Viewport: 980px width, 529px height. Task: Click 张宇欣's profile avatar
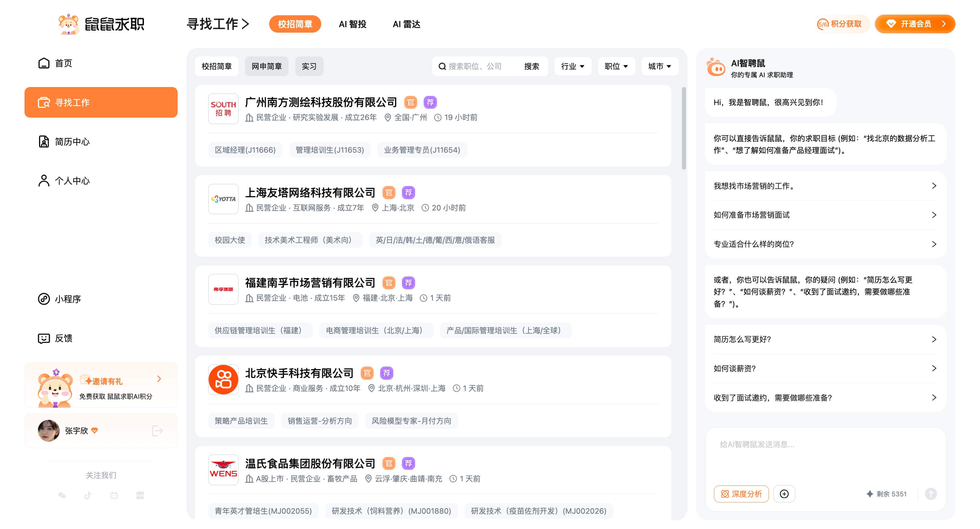click(x=49, y=430)
